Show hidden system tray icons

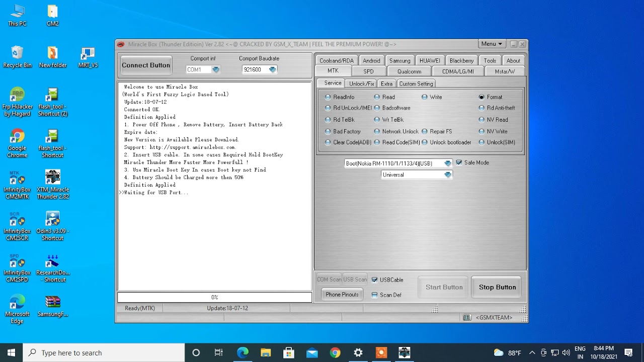pyautogui.click(x=532, y=352)
